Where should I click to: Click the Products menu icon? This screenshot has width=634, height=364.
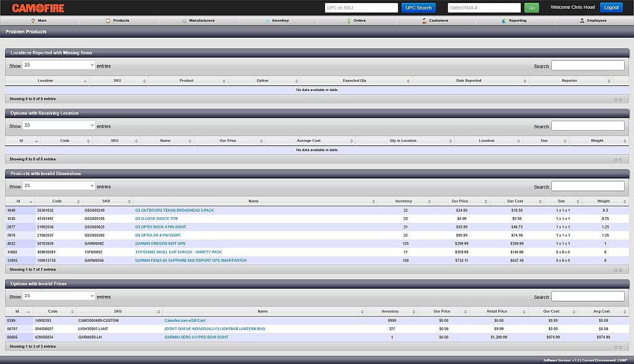click(108, 20)
